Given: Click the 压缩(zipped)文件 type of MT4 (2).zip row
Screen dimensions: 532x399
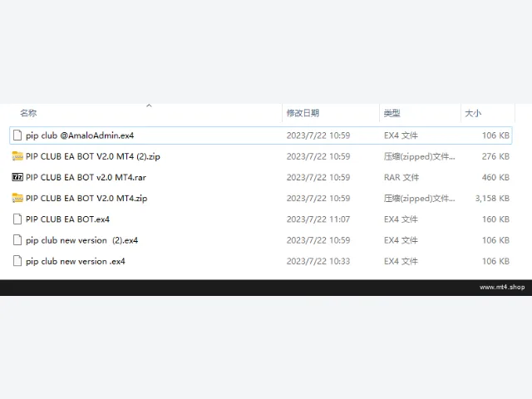Looking at the screenshot, I should pos(419,156).
